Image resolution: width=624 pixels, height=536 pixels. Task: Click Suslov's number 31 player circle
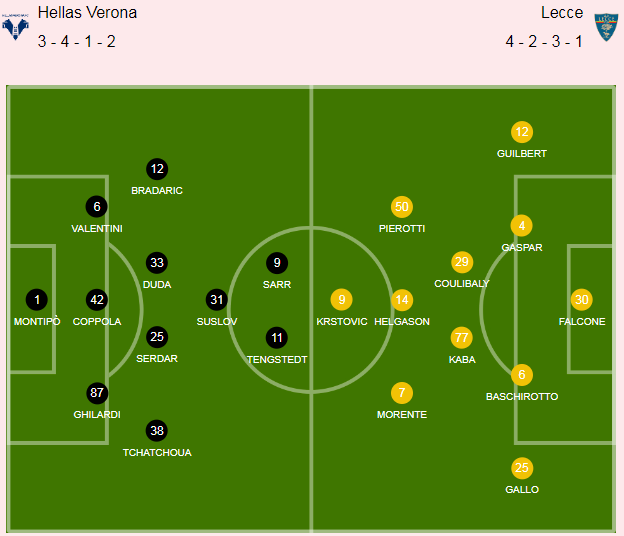[x=216, y=300]
